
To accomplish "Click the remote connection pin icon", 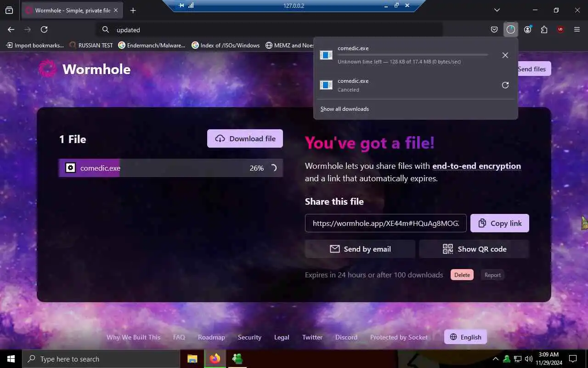I will 181,6.
